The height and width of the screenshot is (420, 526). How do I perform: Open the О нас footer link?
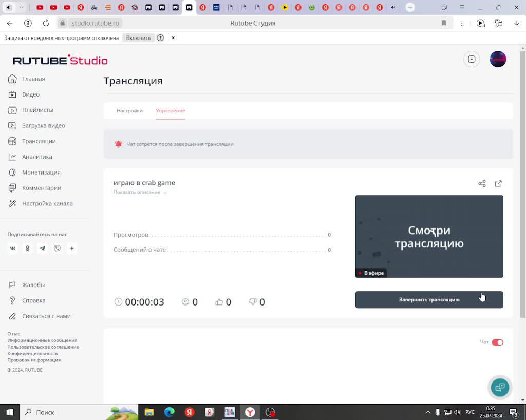pyautogui.click(x=14, y=334)
